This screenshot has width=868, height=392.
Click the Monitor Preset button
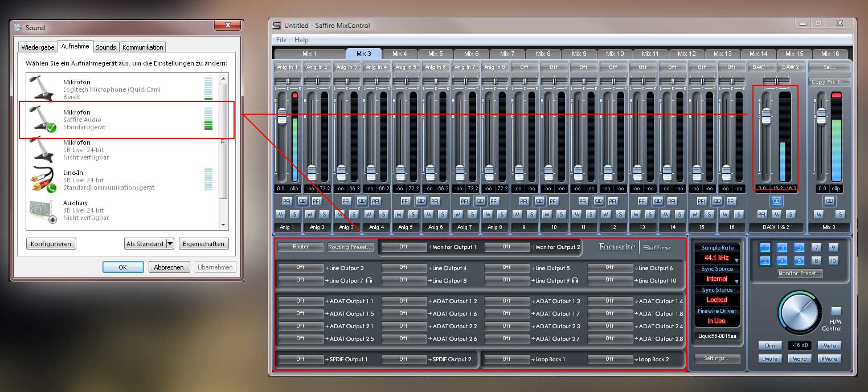tap(800, 273)
